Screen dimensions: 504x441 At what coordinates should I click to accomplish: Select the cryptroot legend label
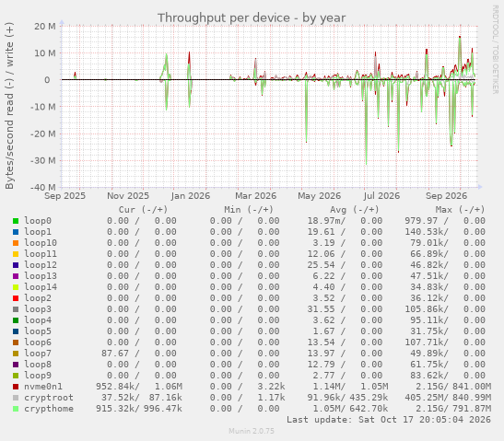tap(49, 398)
